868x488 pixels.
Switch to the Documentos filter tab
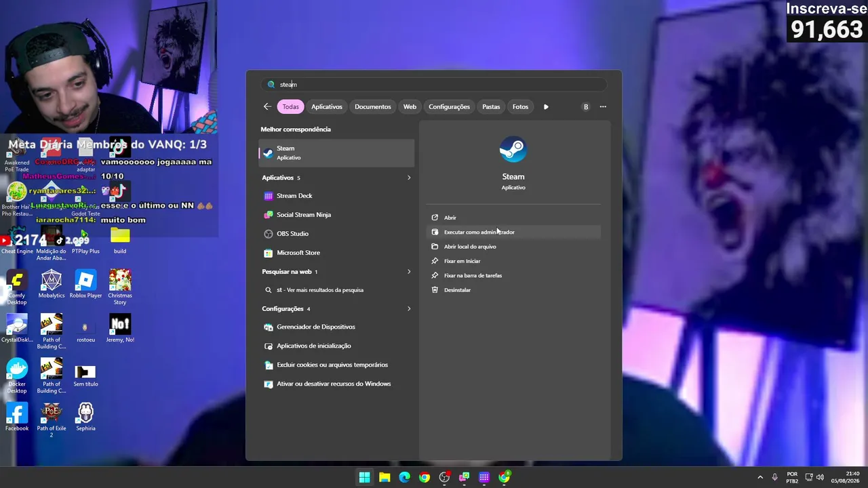coord(373,106)
